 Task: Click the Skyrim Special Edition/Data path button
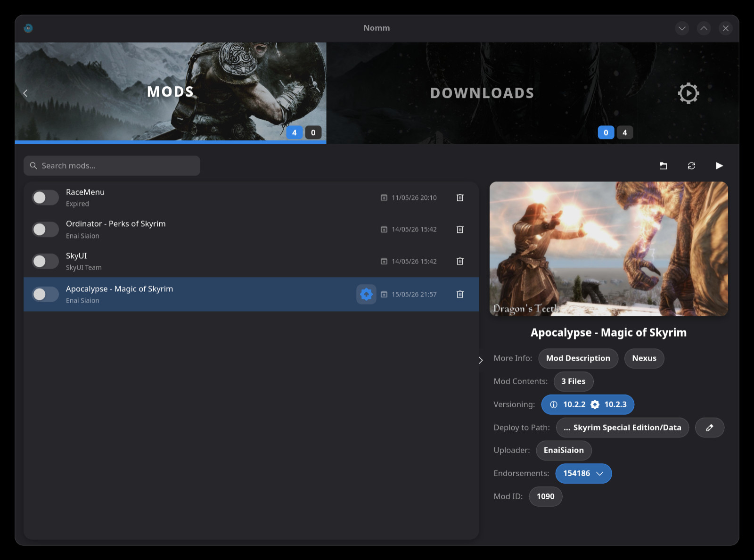[x=623, y=428]
